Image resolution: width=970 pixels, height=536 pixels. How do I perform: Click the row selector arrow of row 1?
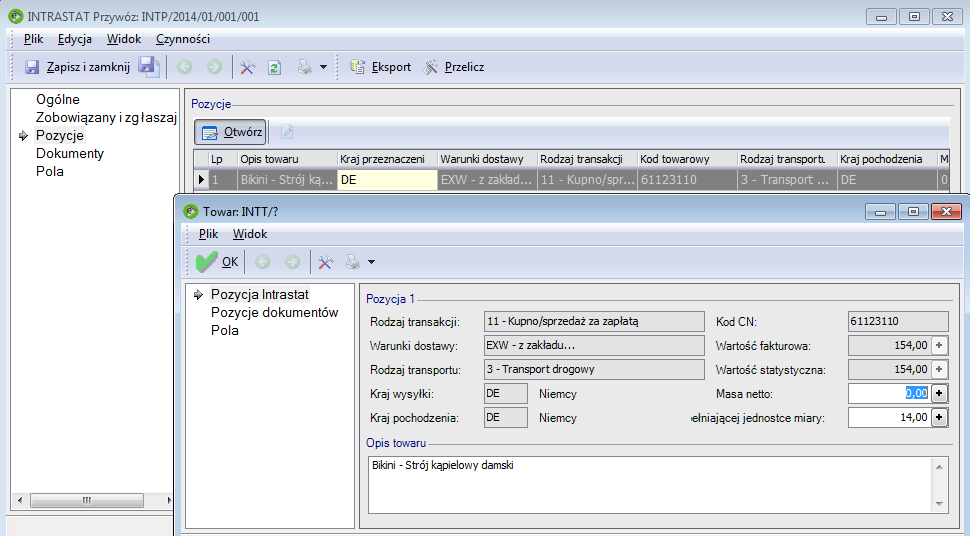(201, 180)
